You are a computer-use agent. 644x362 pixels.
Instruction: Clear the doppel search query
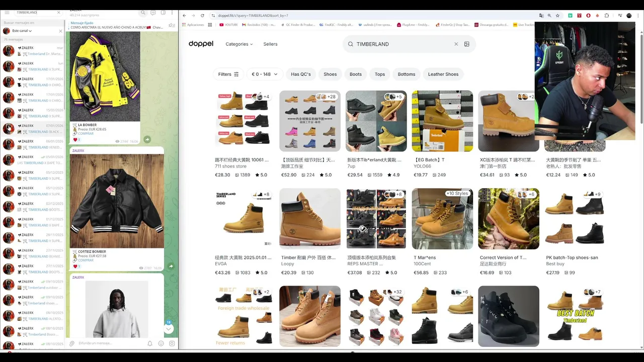point(456,44)
